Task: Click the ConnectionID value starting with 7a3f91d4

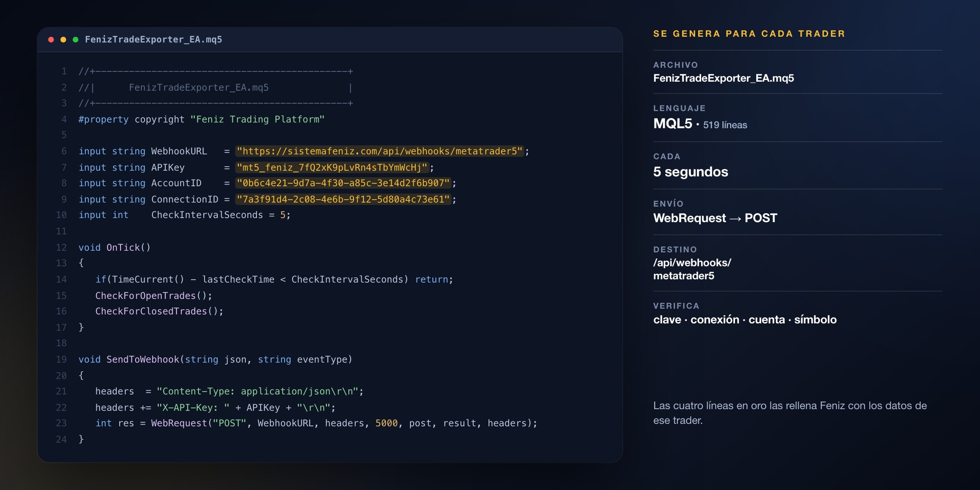Action: [x=343, y=199]
